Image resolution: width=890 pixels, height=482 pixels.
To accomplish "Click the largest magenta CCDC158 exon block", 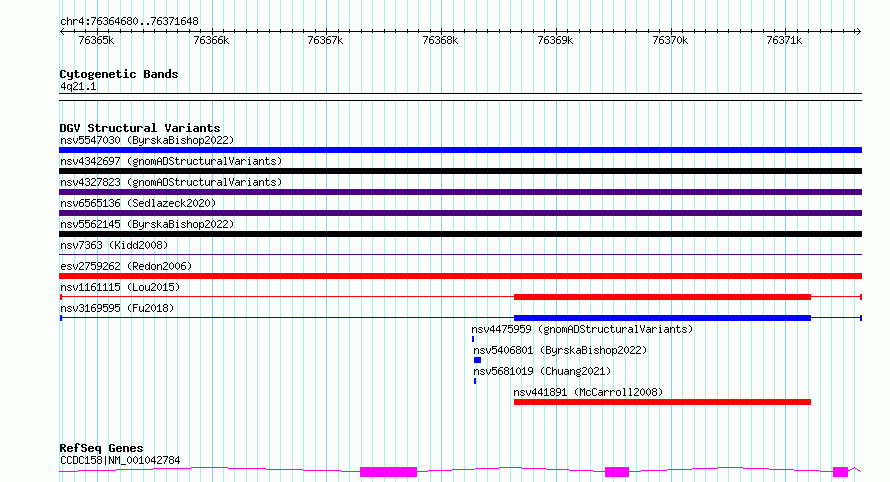I will [388, 472].
